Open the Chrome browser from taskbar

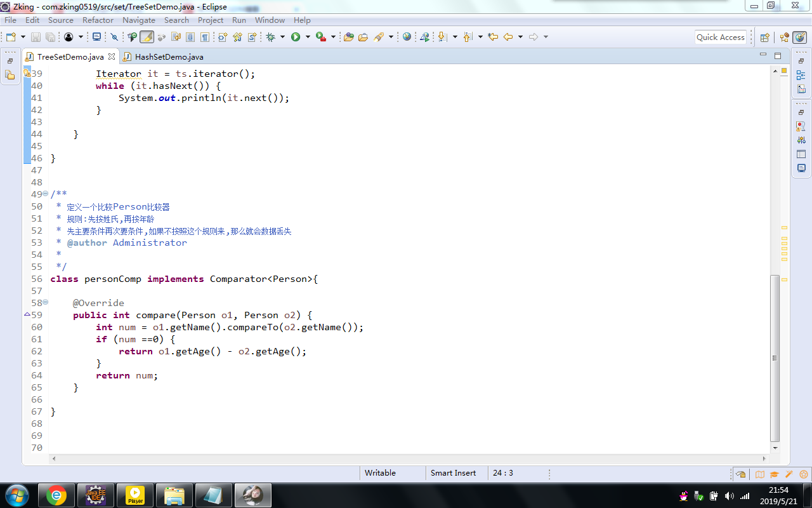(x=56, y=495)
